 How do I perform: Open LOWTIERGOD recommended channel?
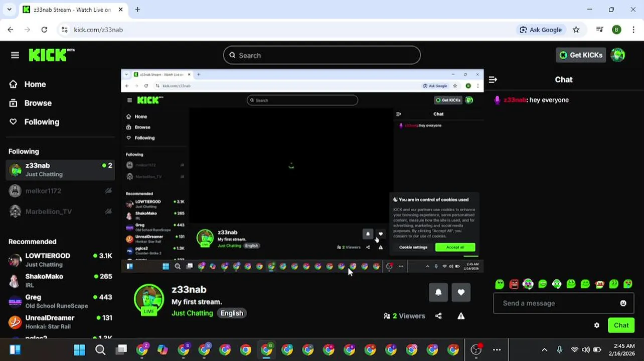tap(60, 260)
